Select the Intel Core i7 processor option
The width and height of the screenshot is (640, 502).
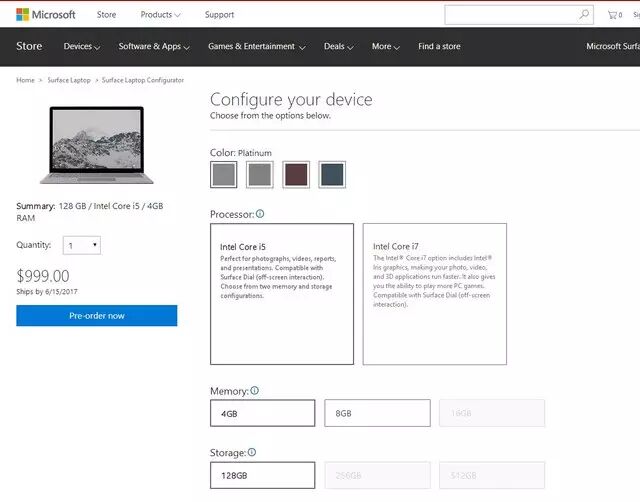click(435, 294)
